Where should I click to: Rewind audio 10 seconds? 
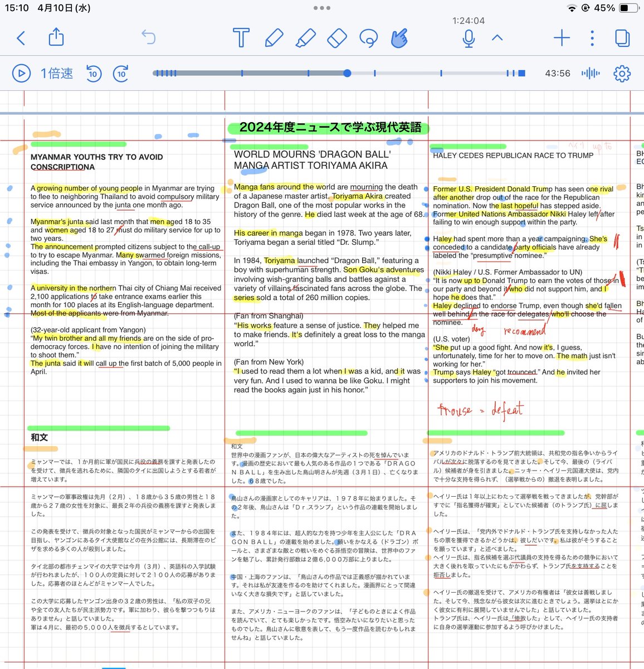tap(93, 73)
